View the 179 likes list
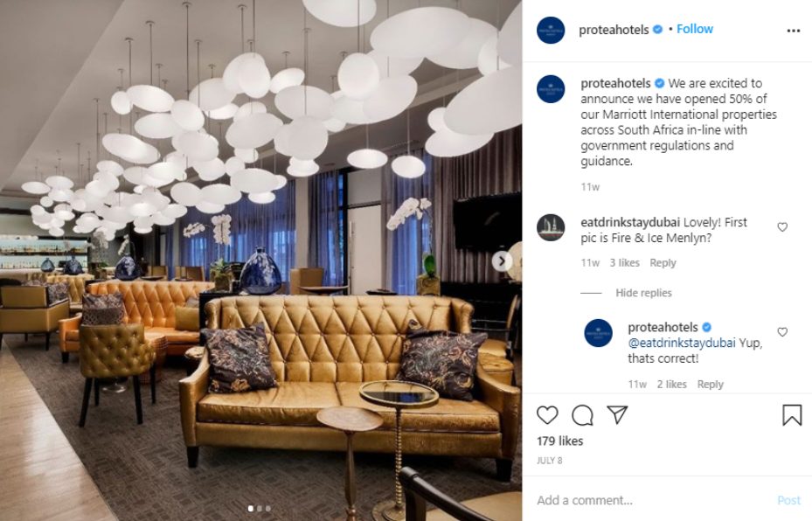Viewport: 812px width, 521px height. click(x=559, y=441)
